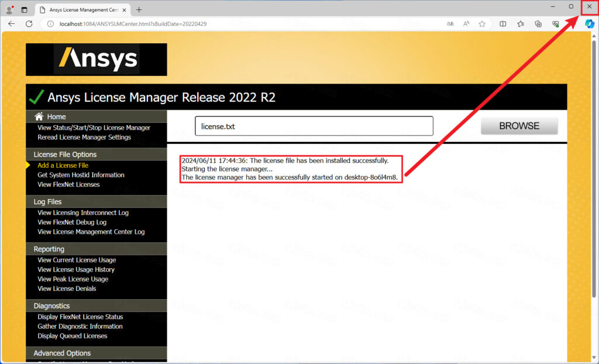Screen dimensions: 599x364
Task: Open the favorites list icon
Action: 521,23
